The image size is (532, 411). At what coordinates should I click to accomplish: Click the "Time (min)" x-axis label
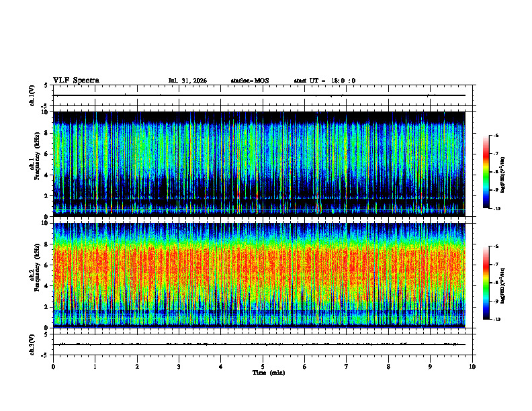pyautogui.click(x=269, y=373)
